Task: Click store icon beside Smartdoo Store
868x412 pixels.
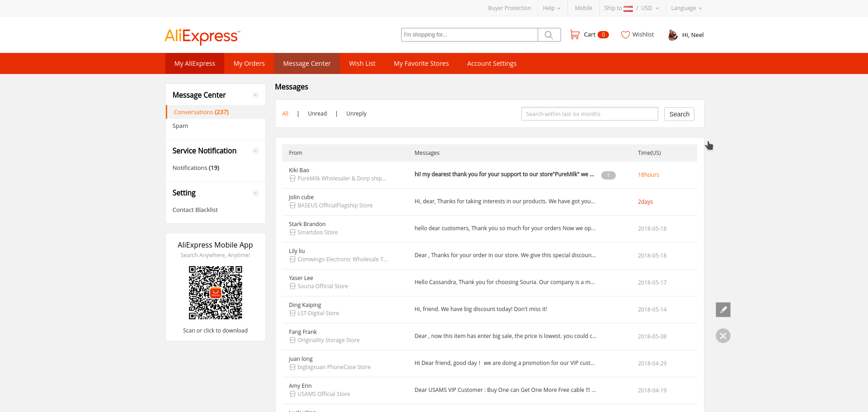Action: 292,232
